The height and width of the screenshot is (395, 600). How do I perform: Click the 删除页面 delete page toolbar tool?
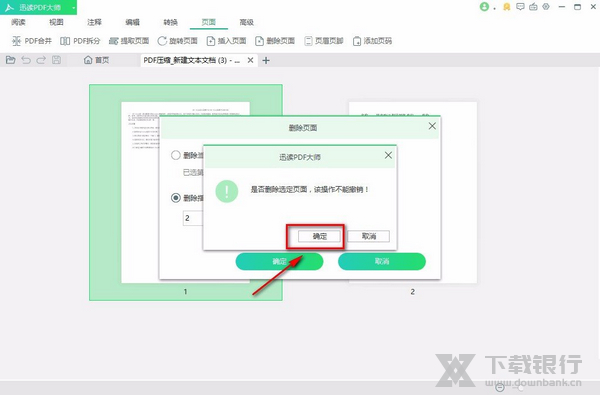coord(275,41)
